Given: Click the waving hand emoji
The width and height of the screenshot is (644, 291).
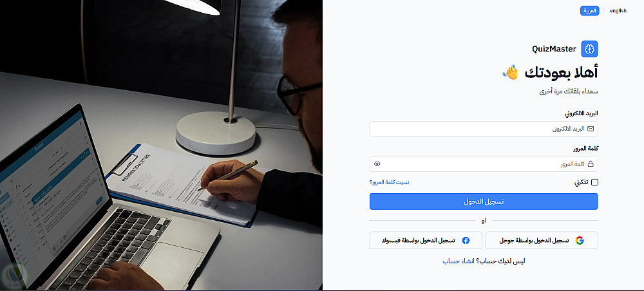Looking at the screenshot, I should pyautogui.click(x=511, y=72).
